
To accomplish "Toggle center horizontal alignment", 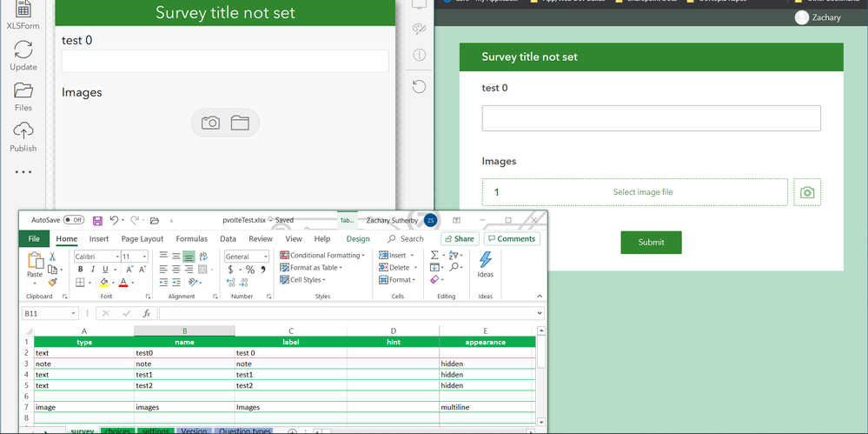I will (x=176, y=270).
